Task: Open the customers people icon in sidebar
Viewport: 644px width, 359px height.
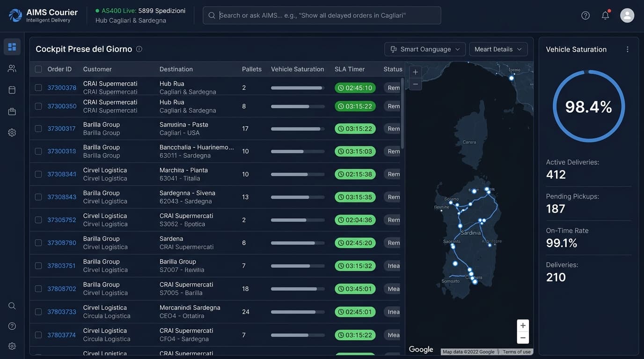Action: (12, 68)
